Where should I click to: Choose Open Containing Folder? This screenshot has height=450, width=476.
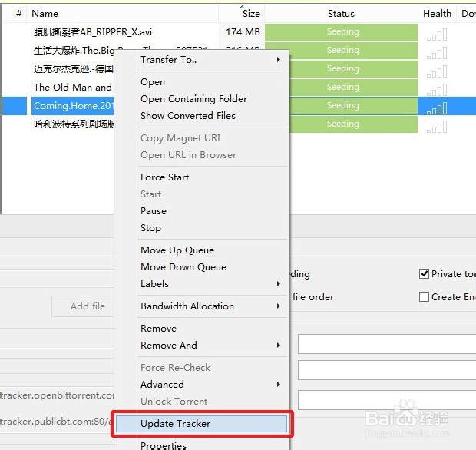(193, 98)
